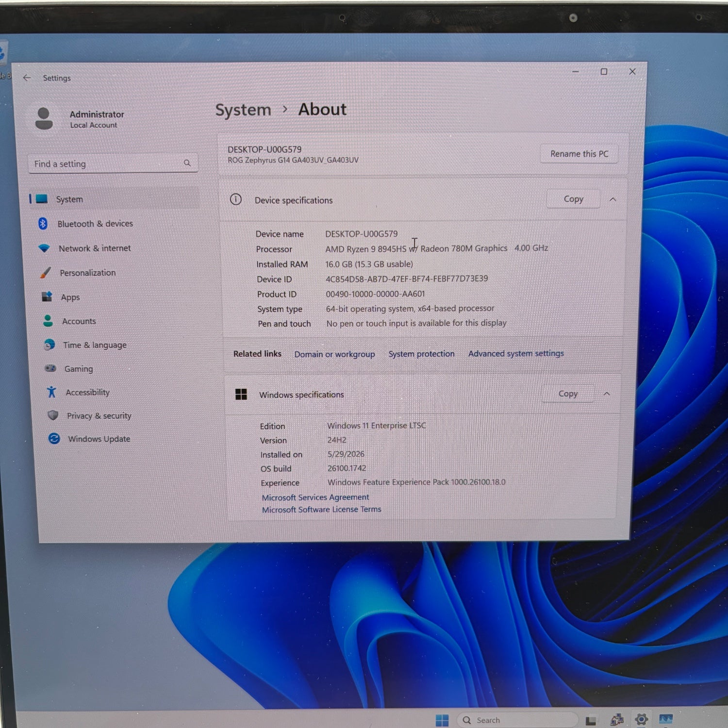Open the Gaming settings category
This screenshot has width=728, height=728.
tap(79, 369)
